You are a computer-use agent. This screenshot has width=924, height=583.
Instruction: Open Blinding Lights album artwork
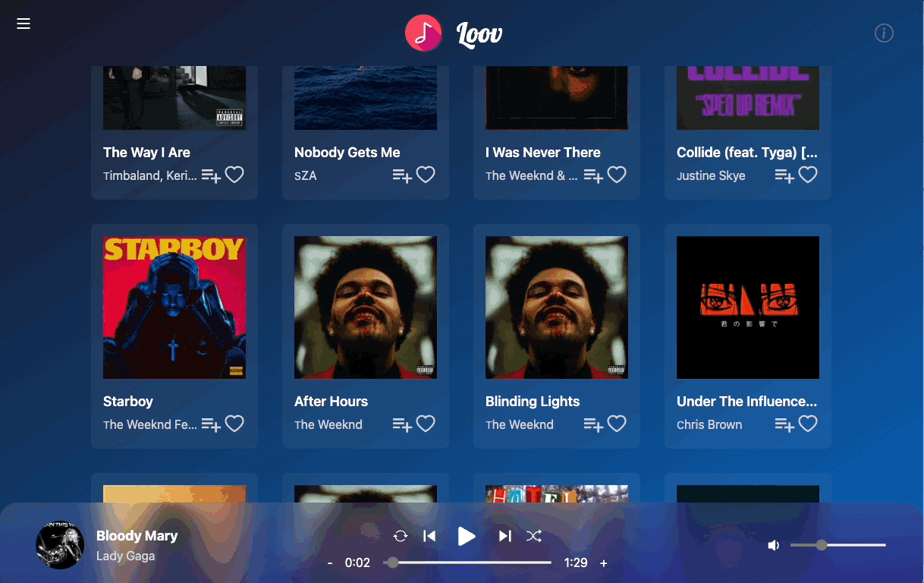click(x=557, y=307)
